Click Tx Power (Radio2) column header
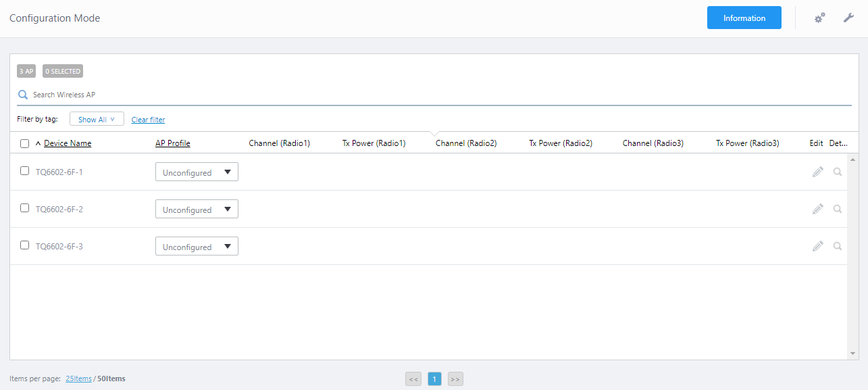 561,143
